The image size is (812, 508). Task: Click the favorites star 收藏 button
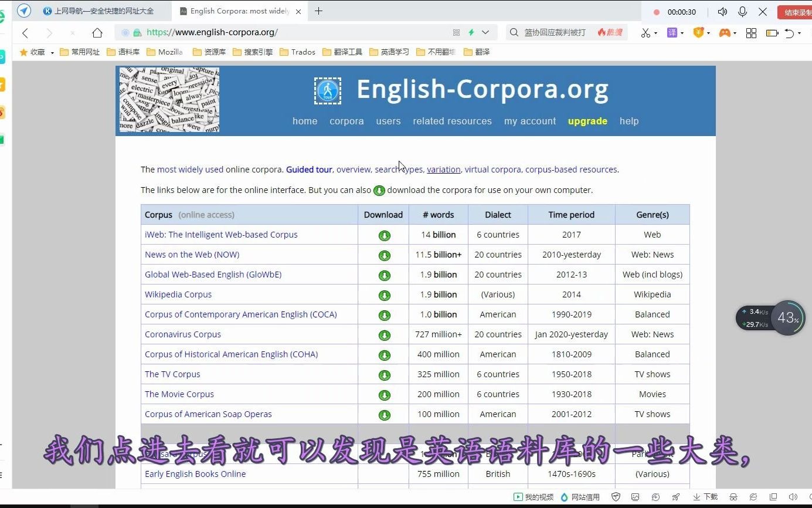(x=32, y=52)
